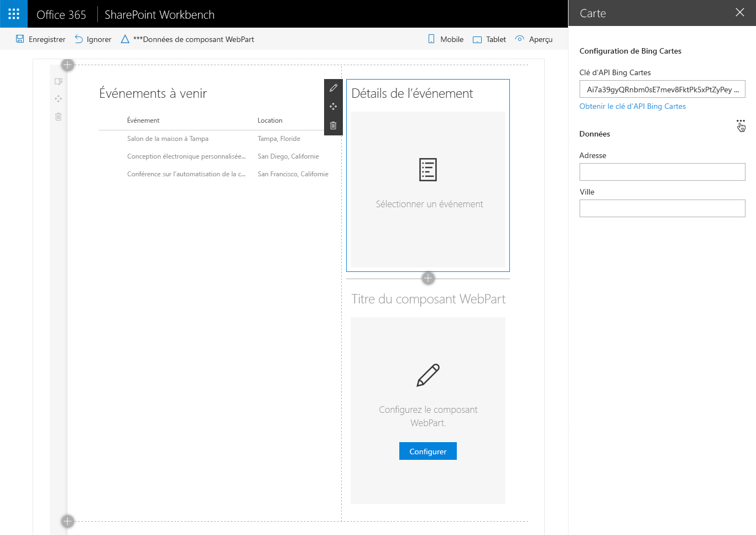Click inside the Adresse input field
The height and width of the screenshot is (535, 756).
point(662,172)
